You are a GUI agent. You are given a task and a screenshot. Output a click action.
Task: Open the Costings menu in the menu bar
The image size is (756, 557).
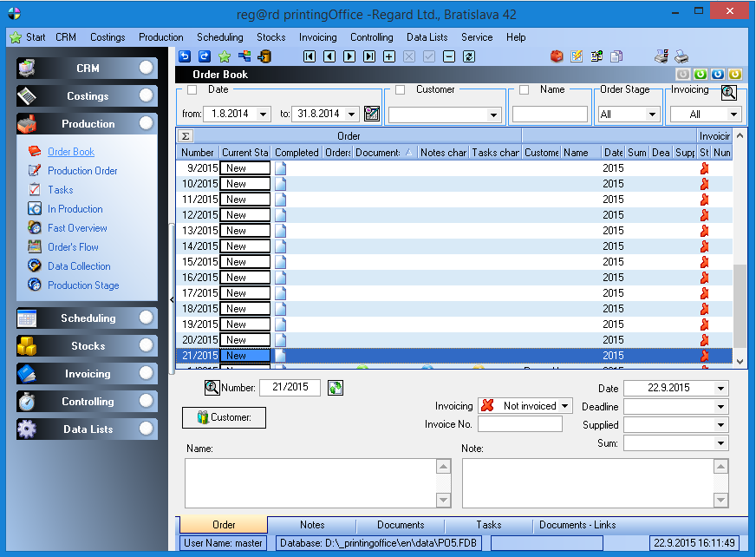coord(108,37)
